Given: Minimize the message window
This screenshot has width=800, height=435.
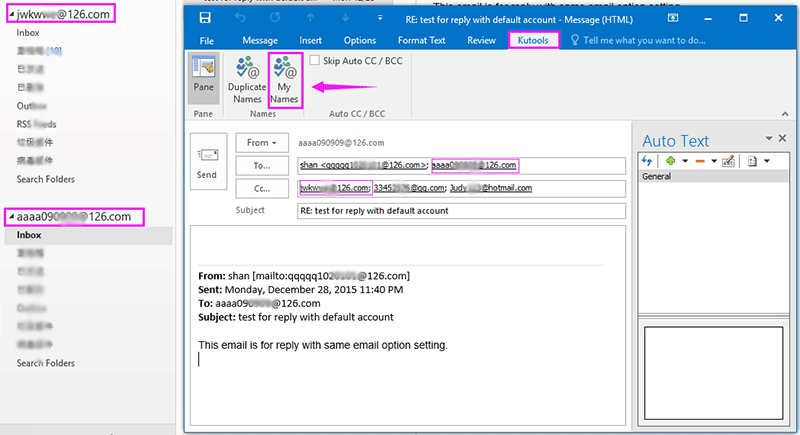Looking at the screenshot, I should [x=708, y=18].
